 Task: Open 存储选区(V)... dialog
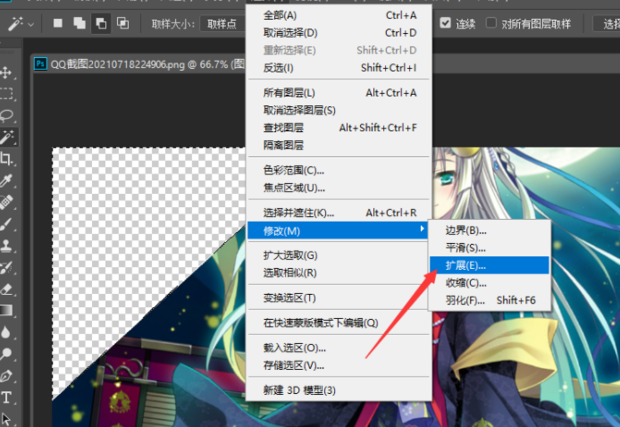[339, 365]
